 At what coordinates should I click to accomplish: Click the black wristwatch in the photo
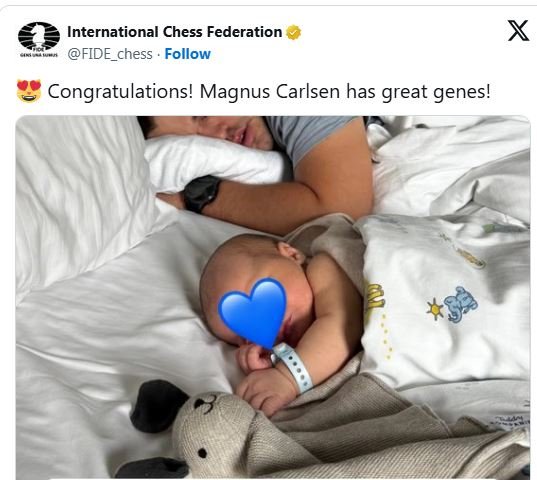[201, 193]
